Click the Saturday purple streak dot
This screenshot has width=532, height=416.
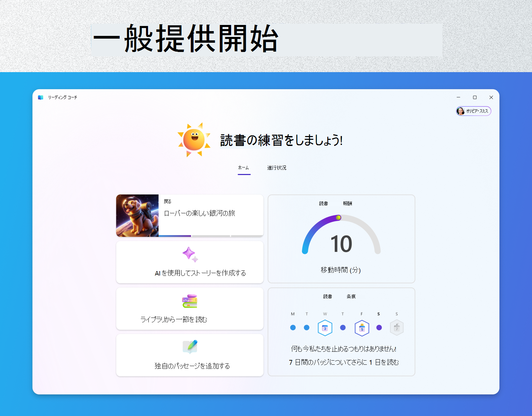[x=379, y=327]
